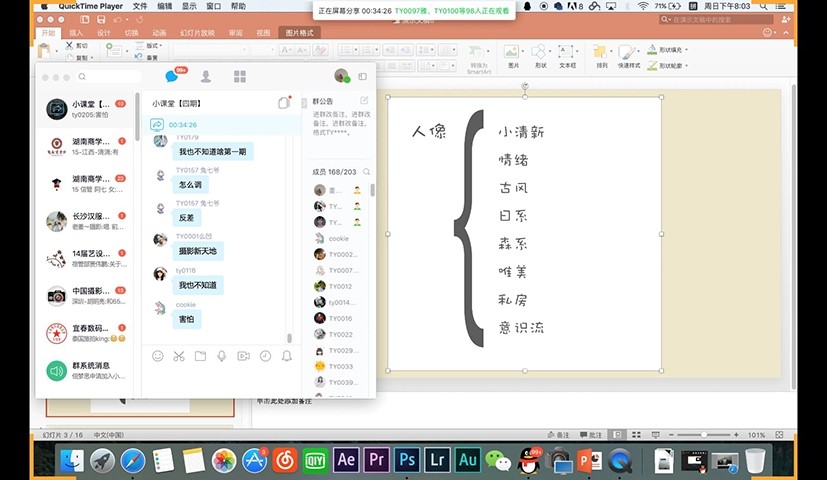Click the zoom in plus button in status bar

click(x=736, y=435)
